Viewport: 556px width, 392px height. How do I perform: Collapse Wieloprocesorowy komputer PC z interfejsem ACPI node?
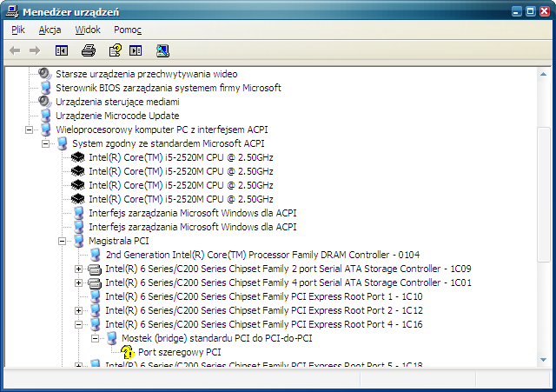(29, 130)
